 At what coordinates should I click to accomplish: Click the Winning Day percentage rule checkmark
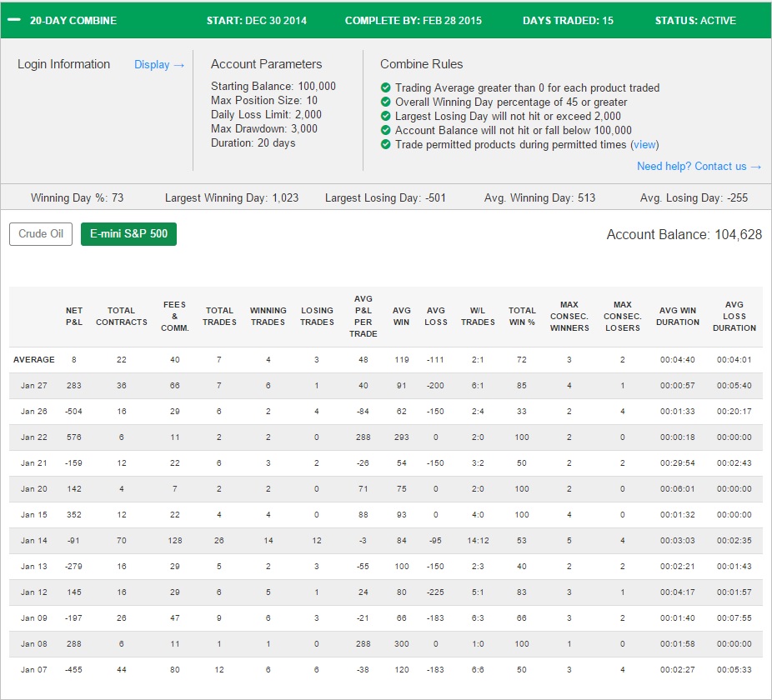tap(385, 102)
